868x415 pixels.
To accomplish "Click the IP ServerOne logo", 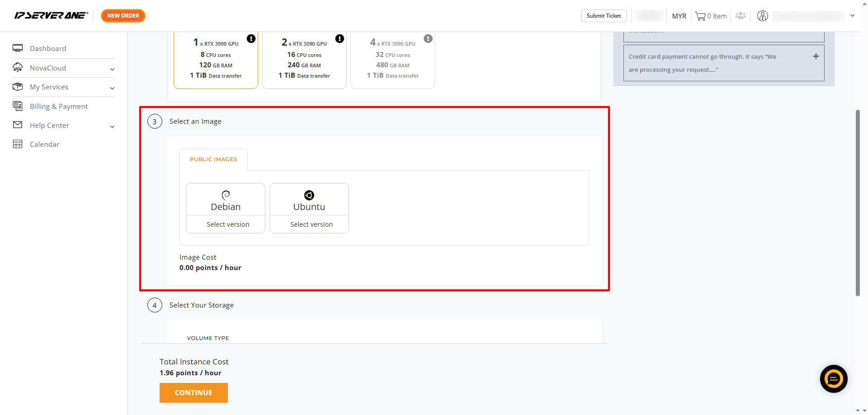I will pos(51,15).
